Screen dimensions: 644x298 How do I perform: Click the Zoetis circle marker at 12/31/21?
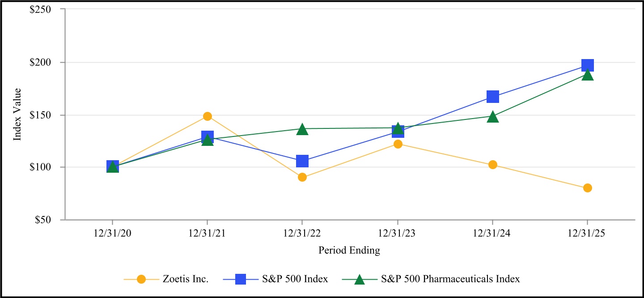[207, 116]
